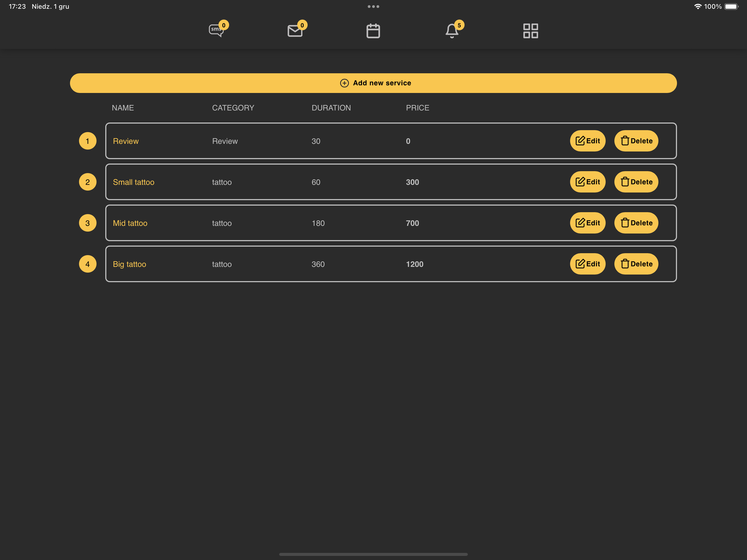
Task: Click the row number 1 badge
Action: (87, 141)
